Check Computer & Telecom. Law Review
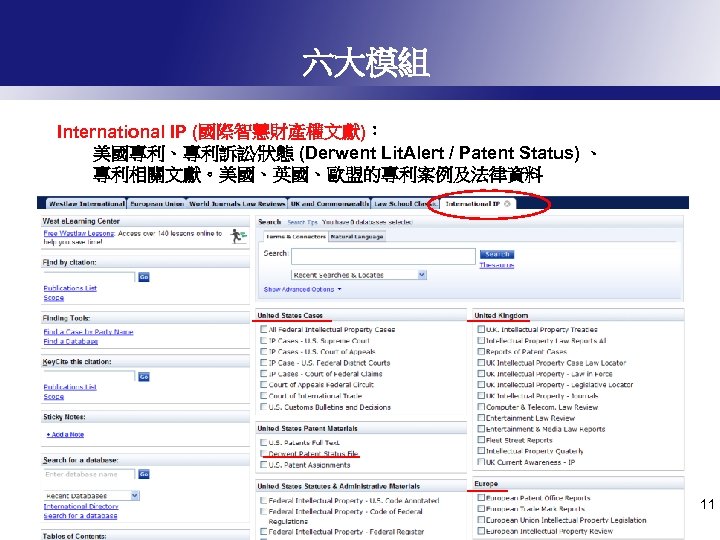Image resolution: width=720 pixels, height=540 pixels. point(481,407)
